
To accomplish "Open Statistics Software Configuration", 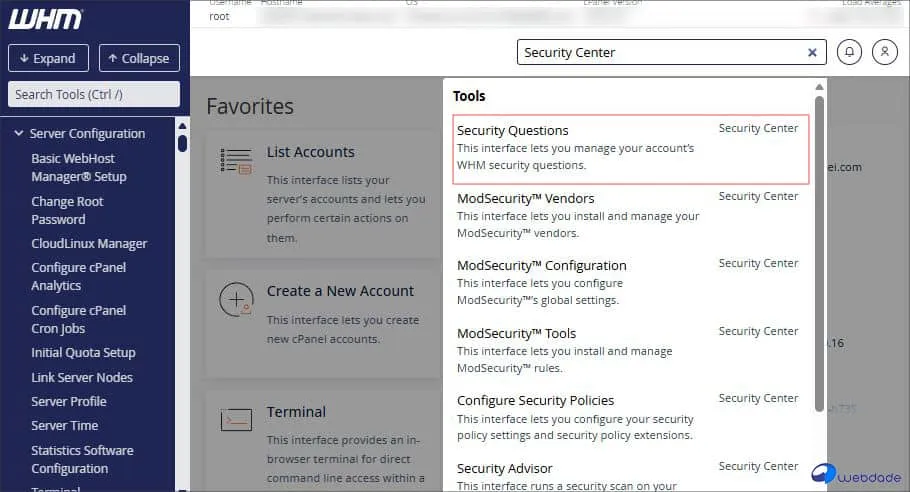I will (82, 460).
